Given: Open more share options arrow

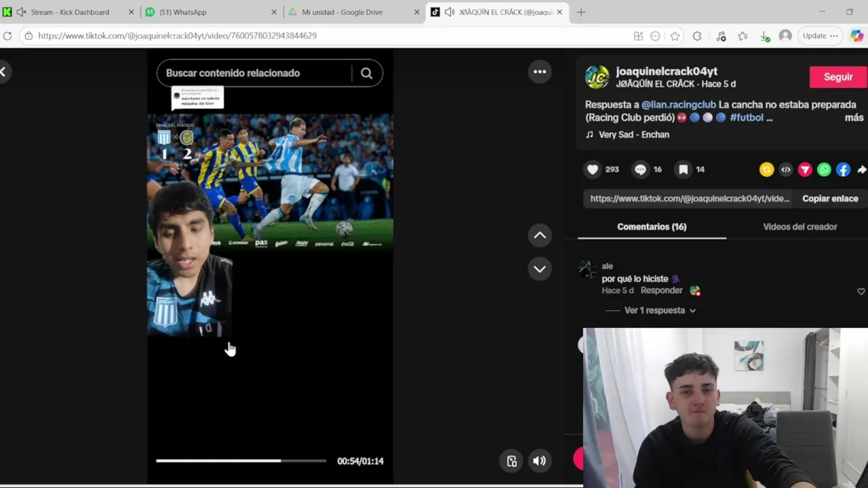Looking at the screenshot, I should pyautogui.click(x=862, y=170).
